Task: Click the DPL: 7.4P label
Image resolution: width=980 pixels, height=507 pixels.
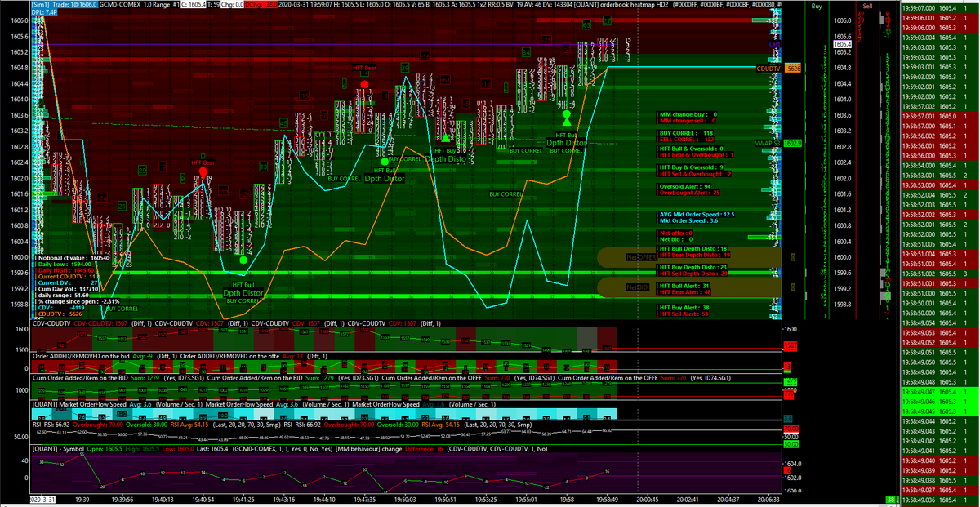Action: click(x=45, y=13)
